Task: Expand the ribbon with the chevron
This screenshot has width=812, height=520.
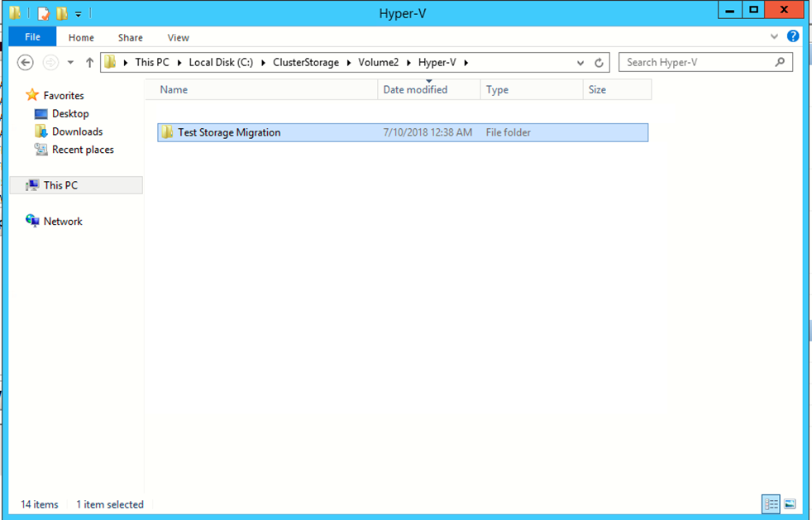Action: [774, 36]
